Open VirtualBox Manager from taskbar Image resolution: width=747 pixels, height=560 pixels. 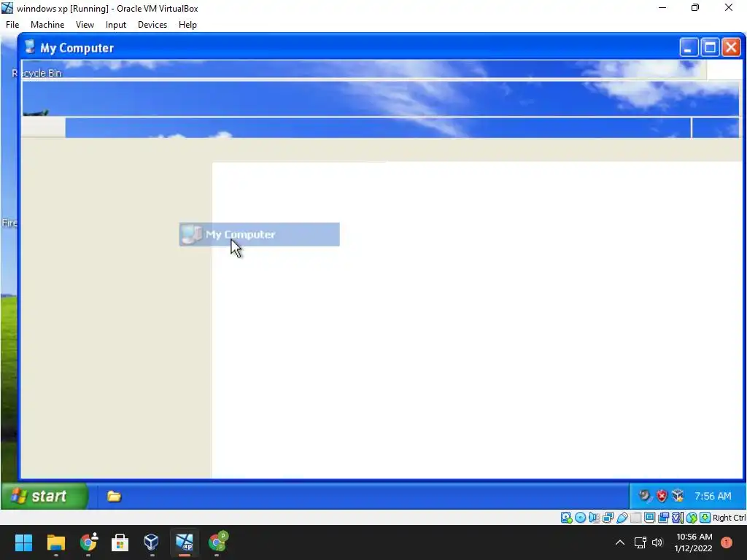(152, 542)
